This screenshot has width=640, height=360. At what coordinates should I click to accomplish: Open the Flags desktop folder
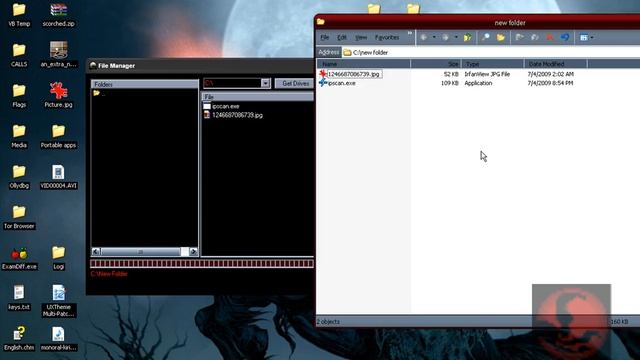pyautogui.click(x=19, y=96)
